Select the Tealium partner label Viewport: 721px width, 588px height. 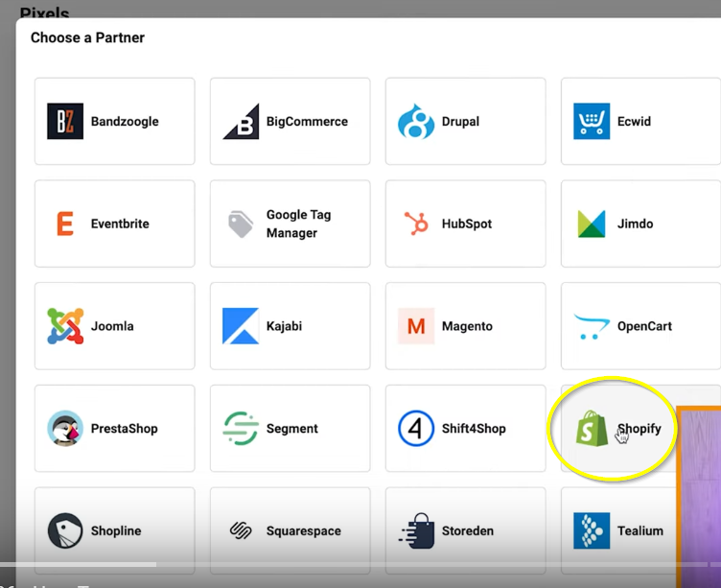point(640,531)
